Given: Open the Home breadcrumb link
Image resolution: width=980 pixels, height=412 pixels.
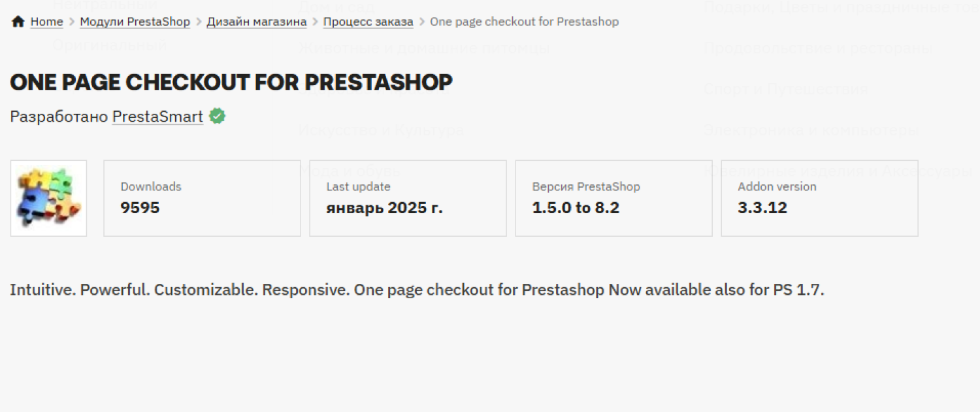Looking at the screenshot, I should tap(46, 22).
